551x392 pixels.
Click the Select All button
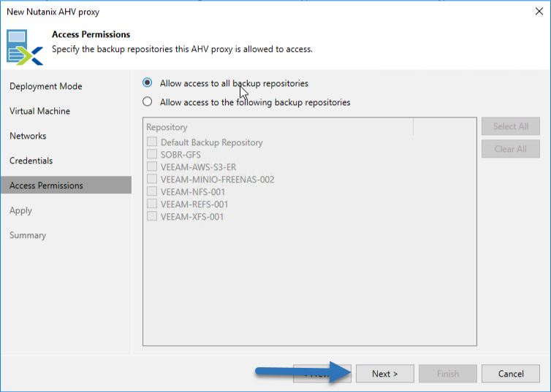(511, 126)
